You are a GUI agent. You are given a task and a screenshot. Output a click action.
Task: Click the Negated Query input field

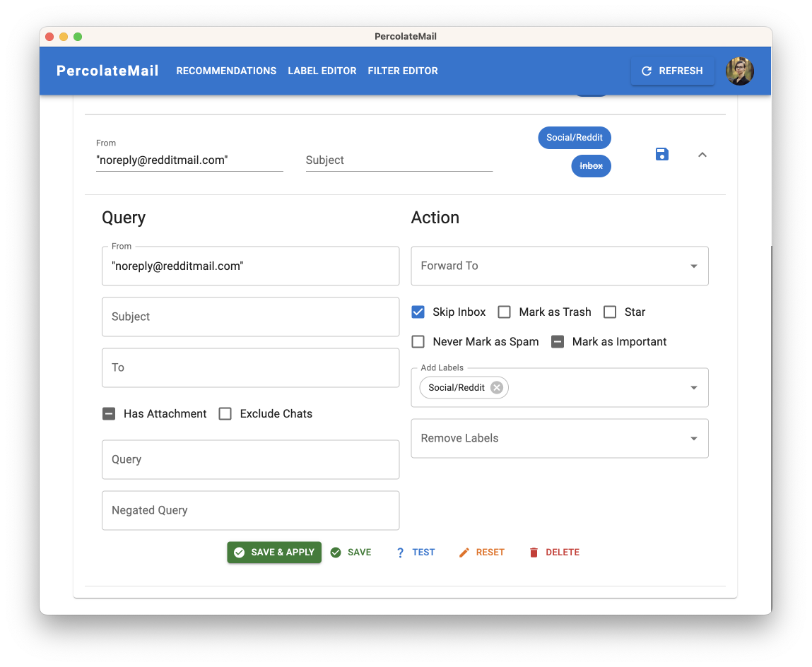(x=250, y=510)
